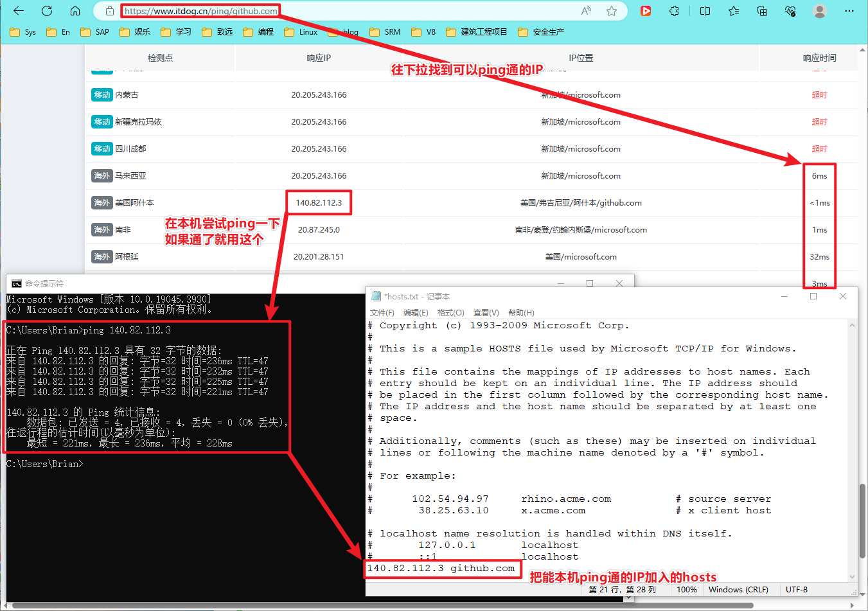Open the 查看(V) menu in Notepad
Image resolution: width=868 pixels, height=611 pixels.
tap(486, 313)
